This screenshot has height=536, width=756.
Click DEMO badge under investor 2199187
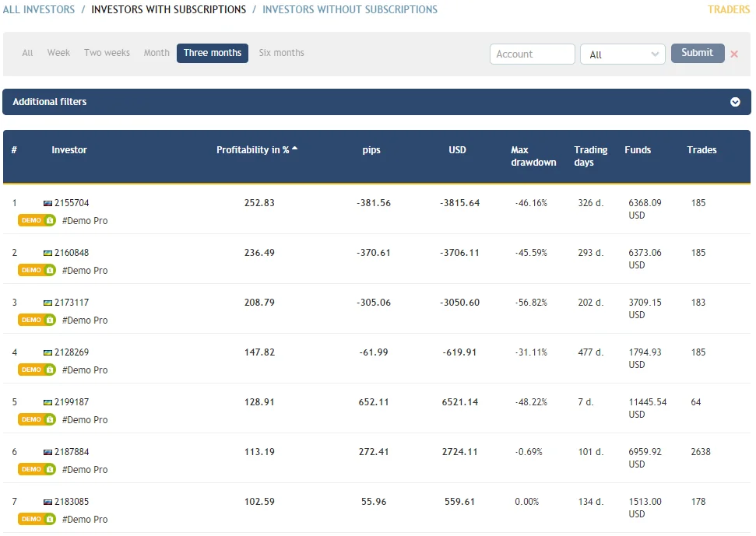[37, 419]
